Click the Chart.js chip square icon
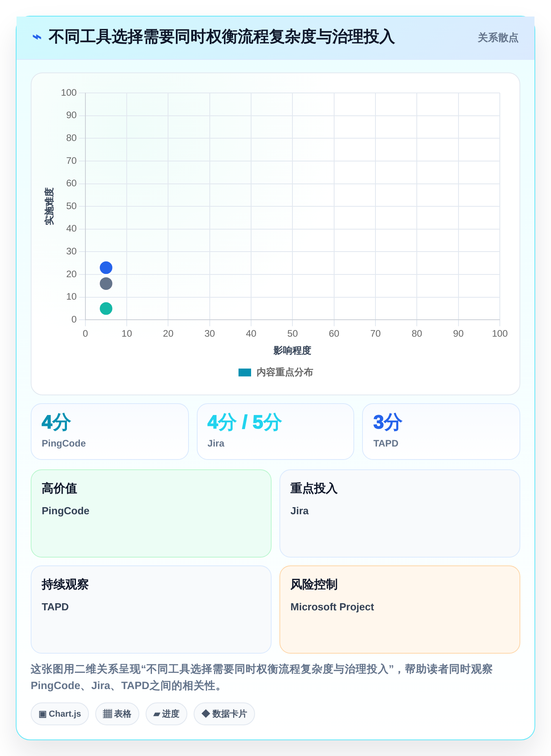This screenshot has height=756, width=551. point(43,714)
